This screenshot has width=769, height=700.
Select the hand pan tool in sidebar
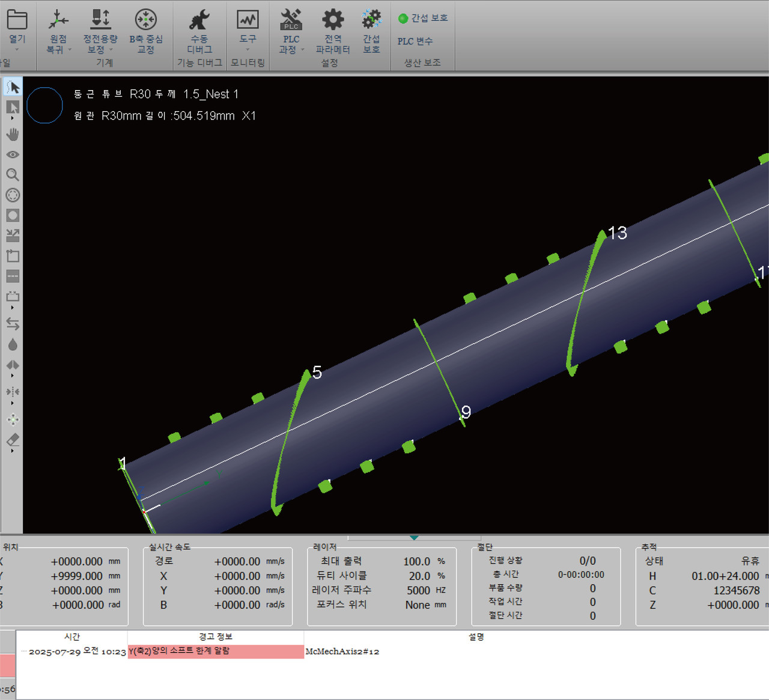click(x=13, y=134)
